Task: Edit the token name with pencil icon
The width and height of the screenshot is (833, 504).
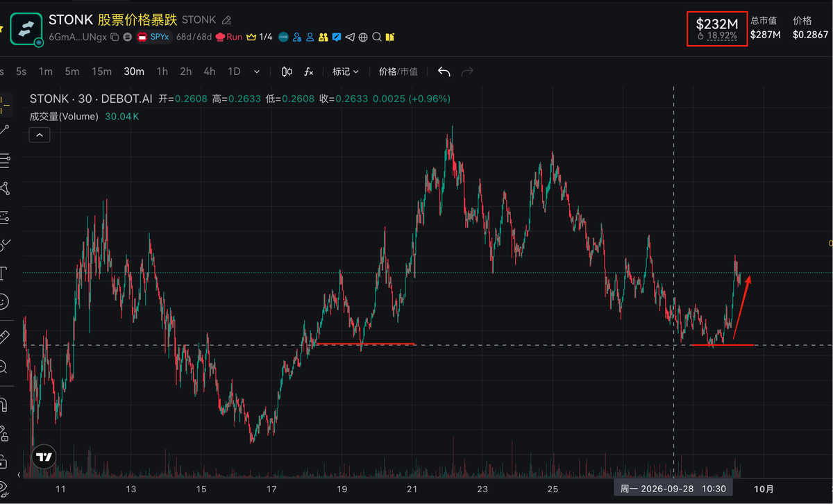Action: coord(226,20)
